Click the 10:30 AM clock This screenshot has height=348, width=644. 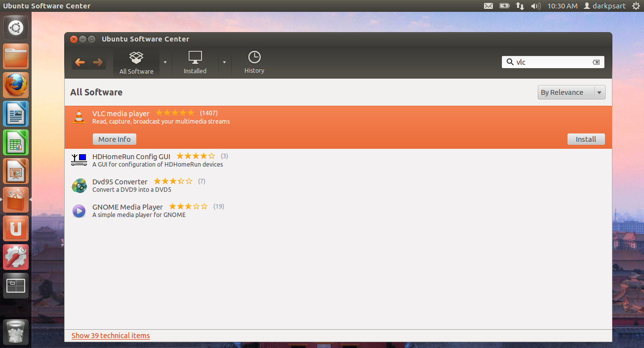click(562, 6)
